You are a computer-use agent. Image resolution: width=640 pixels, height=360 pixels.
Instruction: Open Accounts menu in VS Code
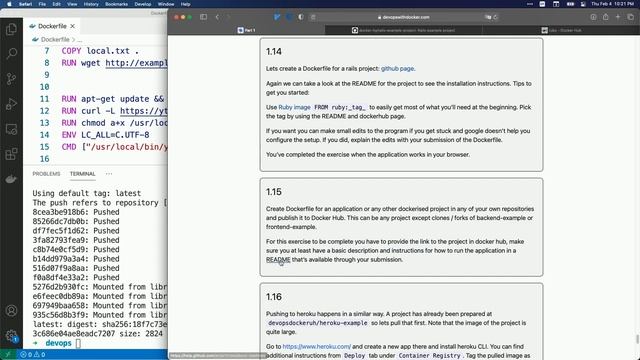point(11,311)
